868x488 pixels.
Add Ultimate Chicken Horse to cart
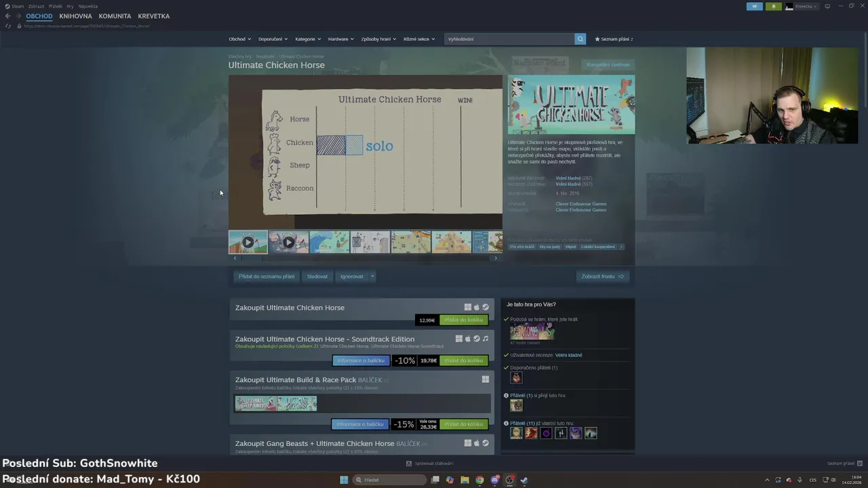pyautogui.click(x=464, y=320)
